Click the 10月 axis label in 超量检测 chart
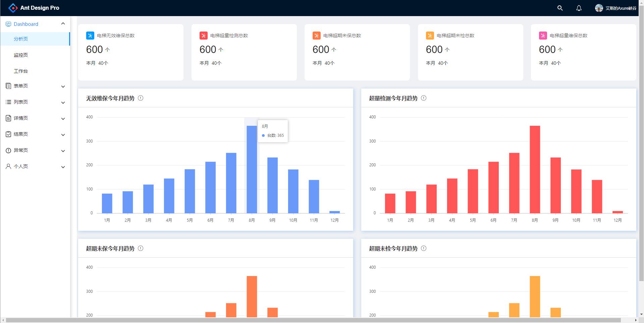Image resolution: width=644 pixels, height=323 pixels. click(x=576, y=220)
